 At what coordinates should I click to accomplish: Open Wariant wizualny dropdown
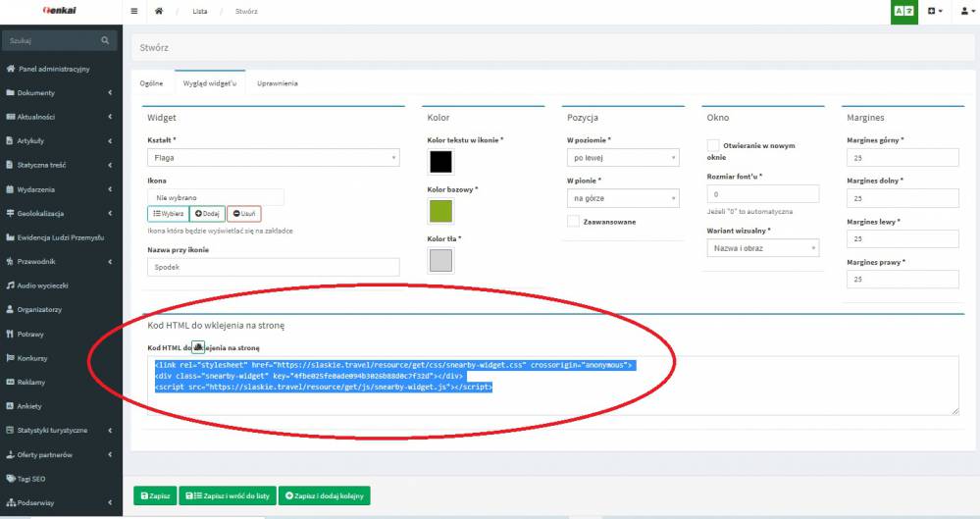(x=762, y=248)
